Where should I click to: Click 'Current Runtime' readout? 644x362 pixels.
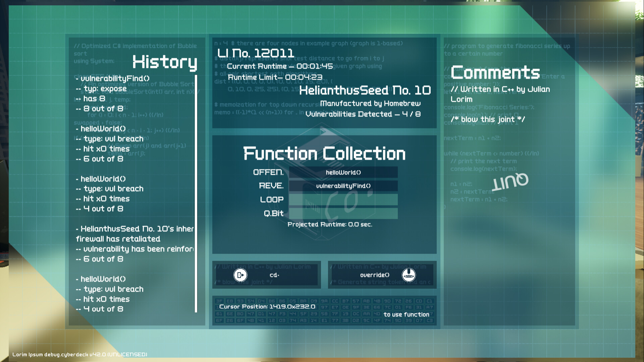click(280, 66)
